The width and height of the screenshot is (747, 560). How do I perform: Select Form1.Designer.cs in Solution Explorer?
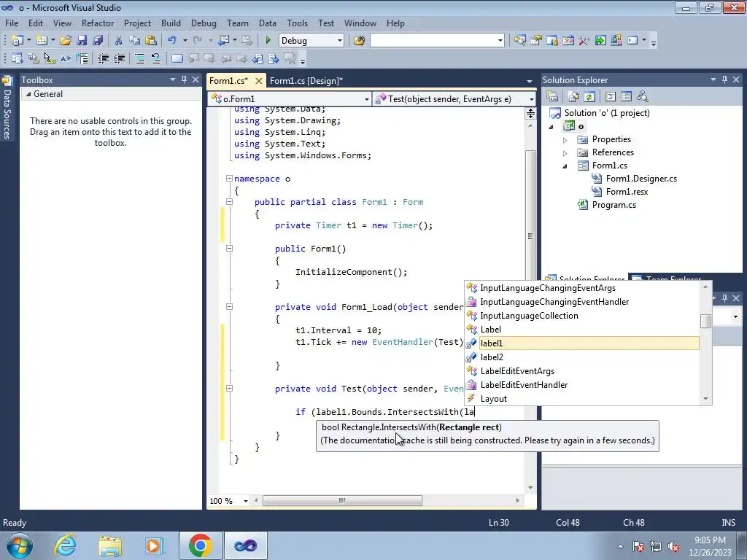click(x=640, y=179)
